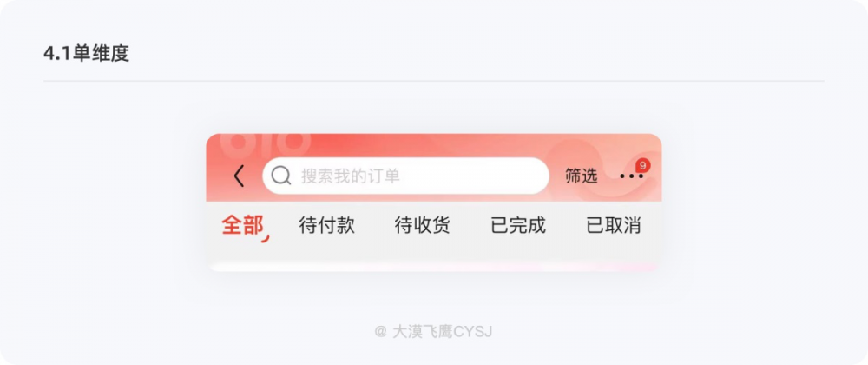Screen dimensions: 868x365
Task: Switch to the 待付款 tab
Action: pos(326,225)
